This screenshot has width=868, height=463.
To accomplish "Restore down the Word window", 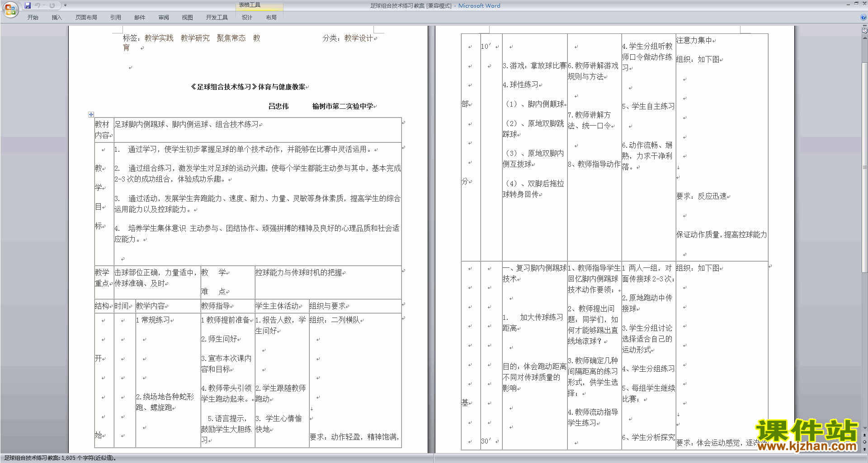I will 856,4.
